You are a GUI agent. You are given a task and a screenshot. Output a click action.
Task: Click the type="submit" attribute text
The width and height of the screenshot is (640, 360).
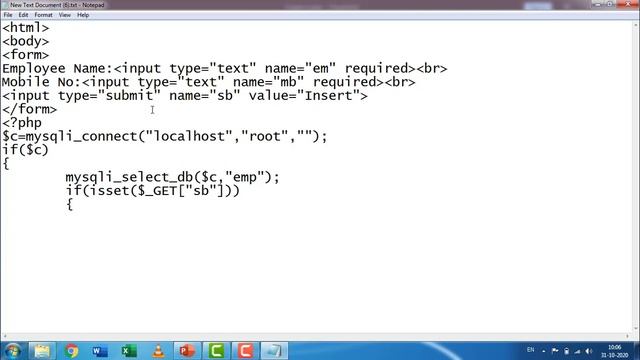pos(109,96)
